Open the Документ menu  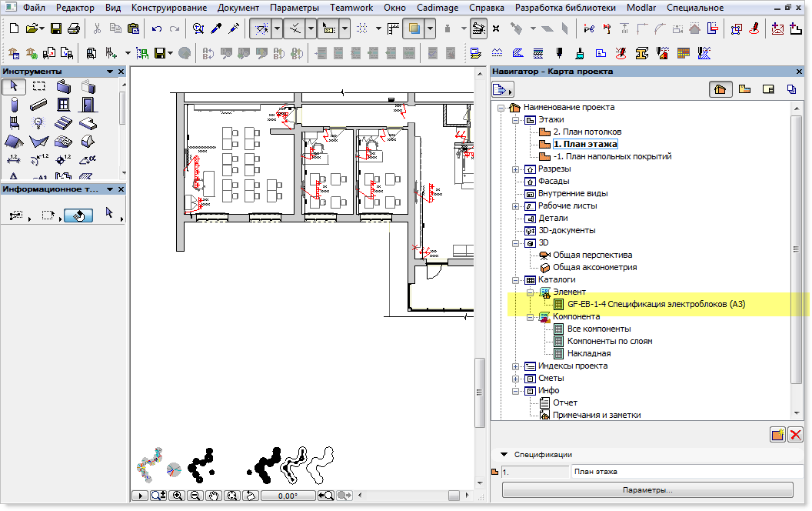click(x=238, y=8)
